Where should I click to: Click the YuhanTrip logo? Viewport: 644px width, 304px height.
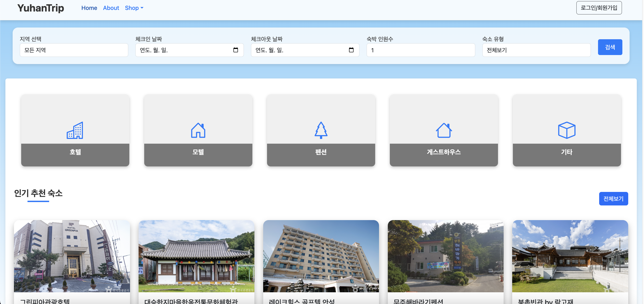[41, 8]
